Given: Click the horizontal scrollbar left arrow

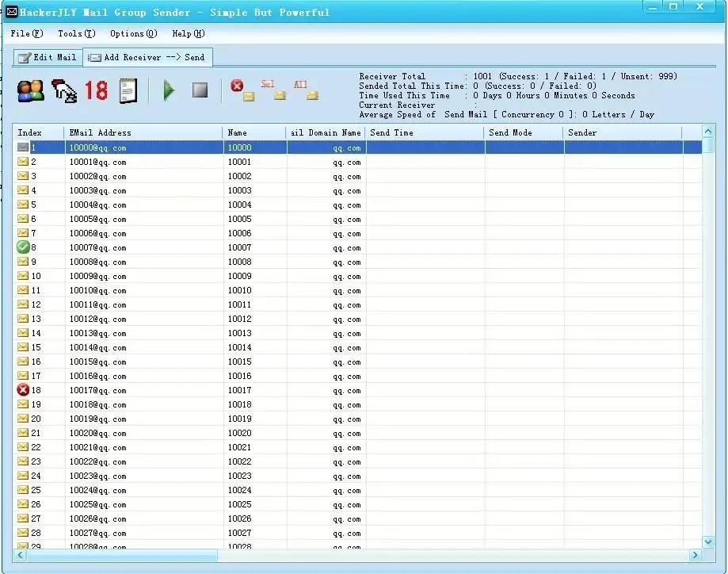Looking at the screenshot, I should click(x=20, y=555).
